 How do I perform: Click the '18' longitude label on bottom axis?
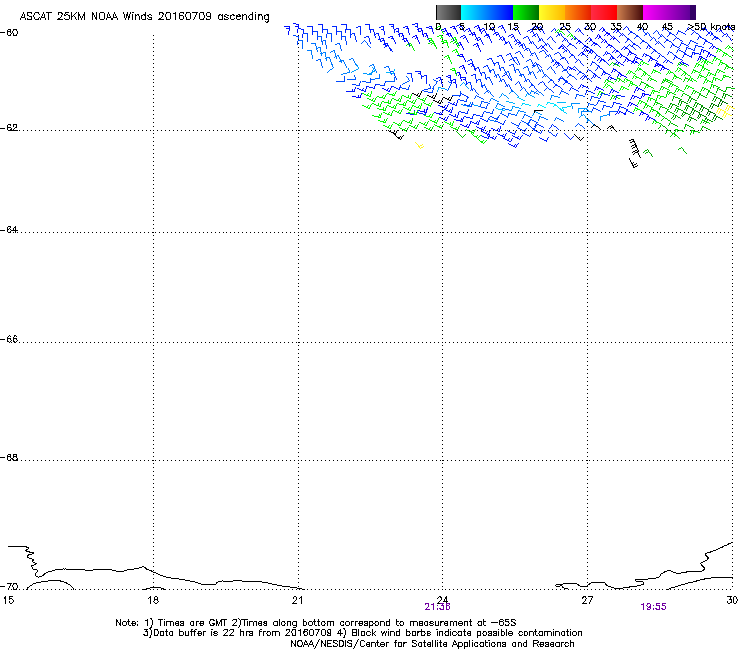click(152, 600)
